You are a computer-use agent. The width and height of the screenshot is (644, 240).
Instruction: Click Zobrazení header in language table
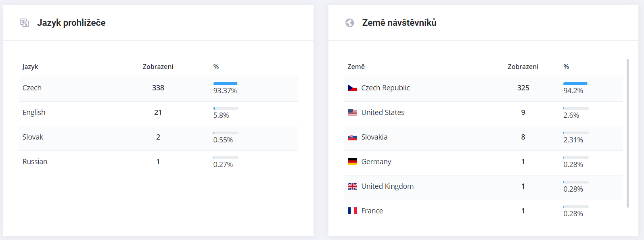(x=158, y=67)
